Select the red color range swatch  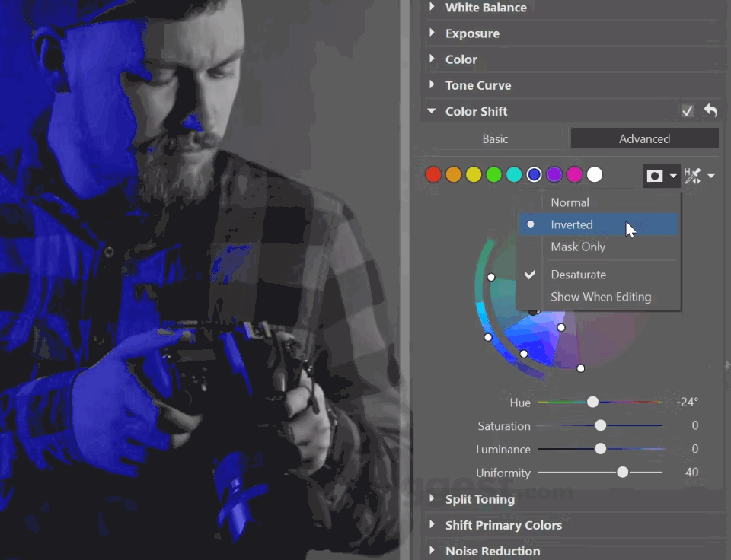[x=433, y=174]
